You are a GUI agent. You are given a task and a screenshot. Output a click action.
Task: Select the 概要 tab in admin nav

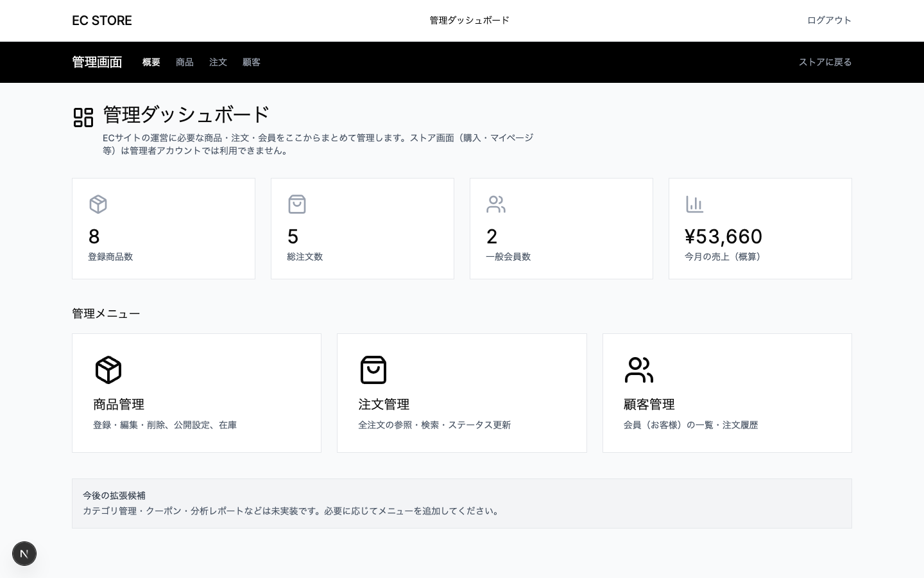point(151,62)
